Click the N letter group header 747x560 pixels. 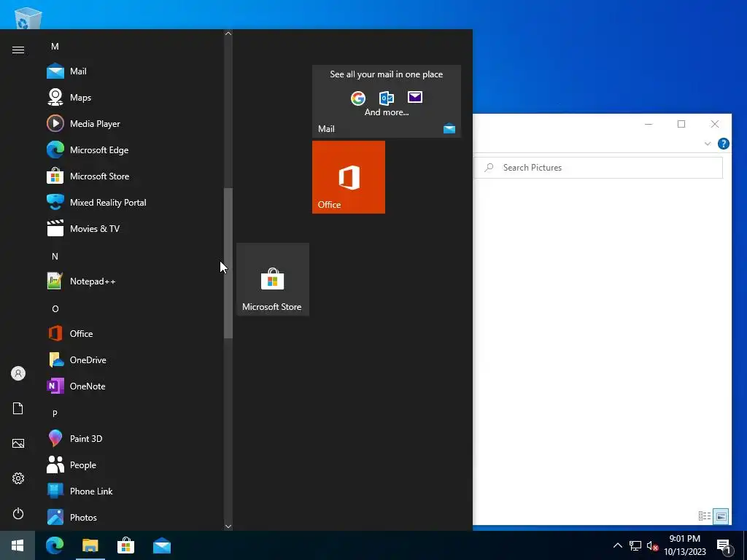[x=55, y=256]
